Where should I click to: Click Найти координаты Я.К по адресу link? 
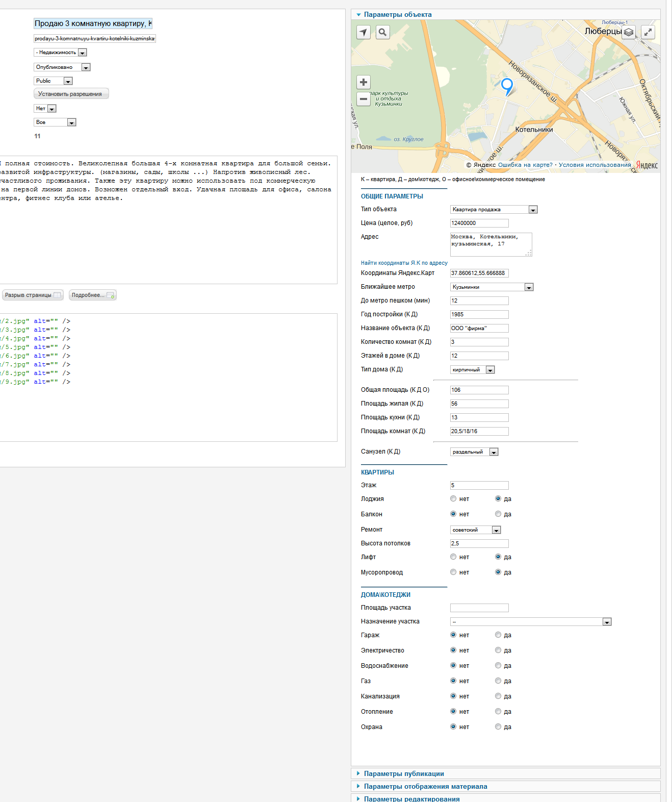[404, 263]
